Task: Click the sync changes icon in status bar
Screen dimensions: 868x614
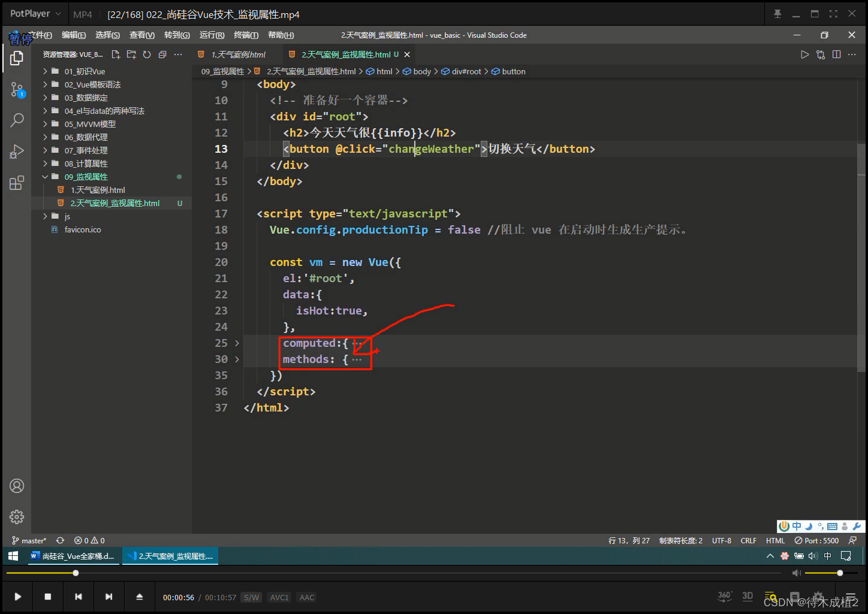Action: coord(60,540)
